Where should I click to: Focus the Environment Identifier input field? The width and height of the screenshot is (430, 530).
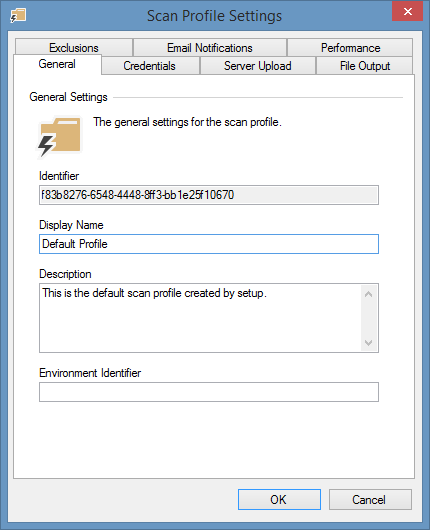tap(209, 392)
